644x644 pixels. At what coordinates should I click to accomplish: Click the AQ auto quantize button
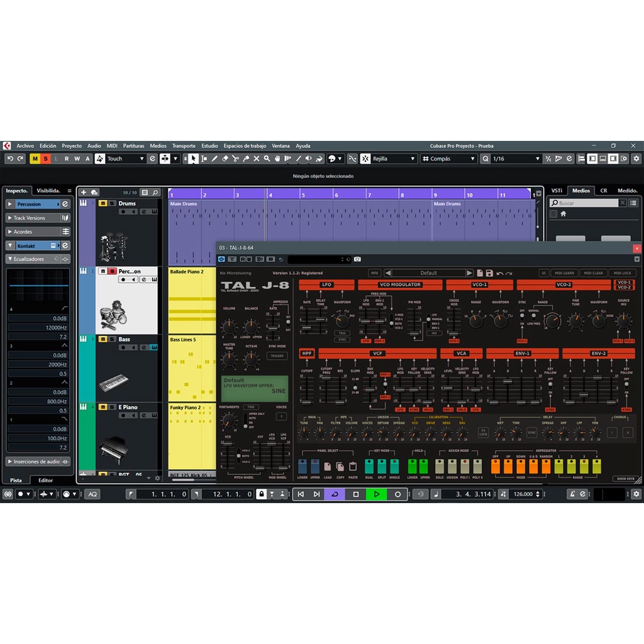point(93,494)
